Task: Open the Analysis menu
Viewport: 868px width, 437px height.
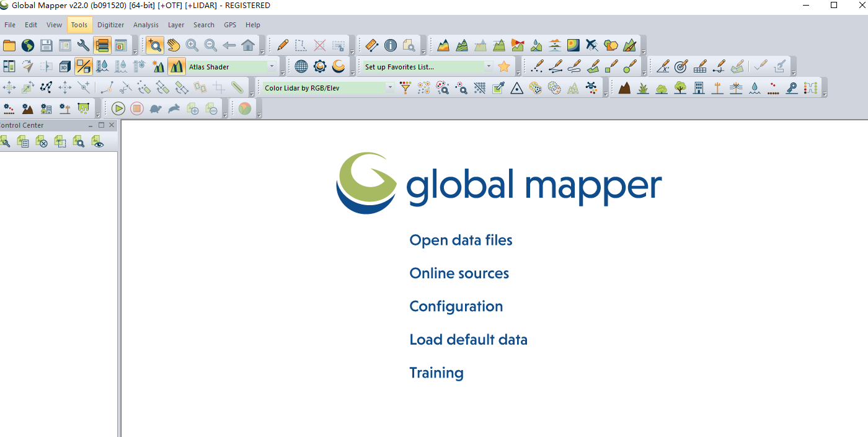Action: pyautogui.click(x=146, y=25)
